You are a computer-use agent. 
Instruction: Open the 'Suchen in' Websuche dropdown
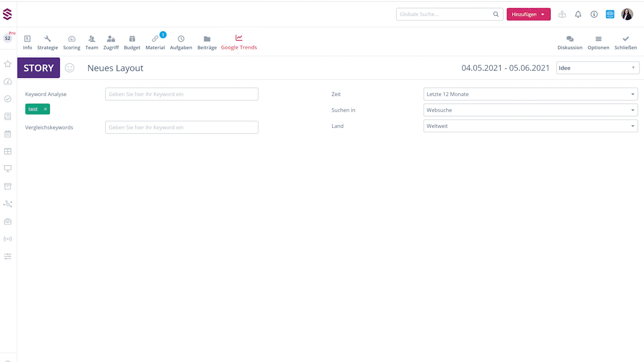(x=530, y=110)
